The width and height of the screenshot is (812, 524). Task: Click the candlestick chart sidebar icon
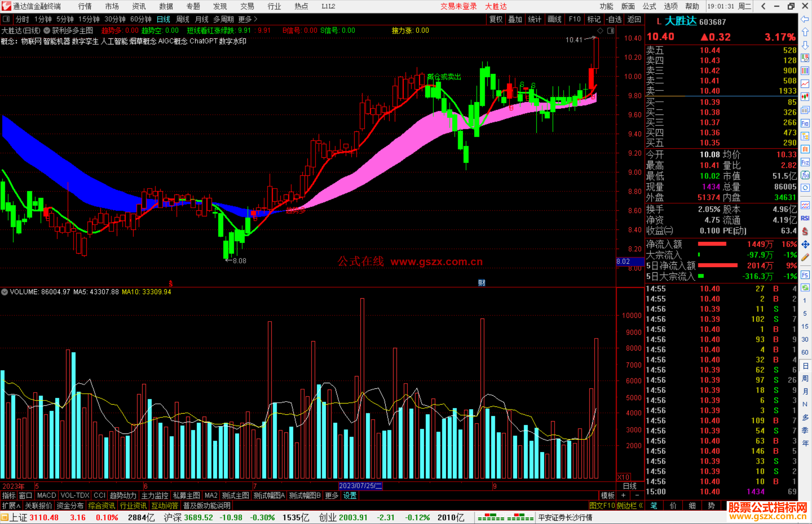click(805, 97)
